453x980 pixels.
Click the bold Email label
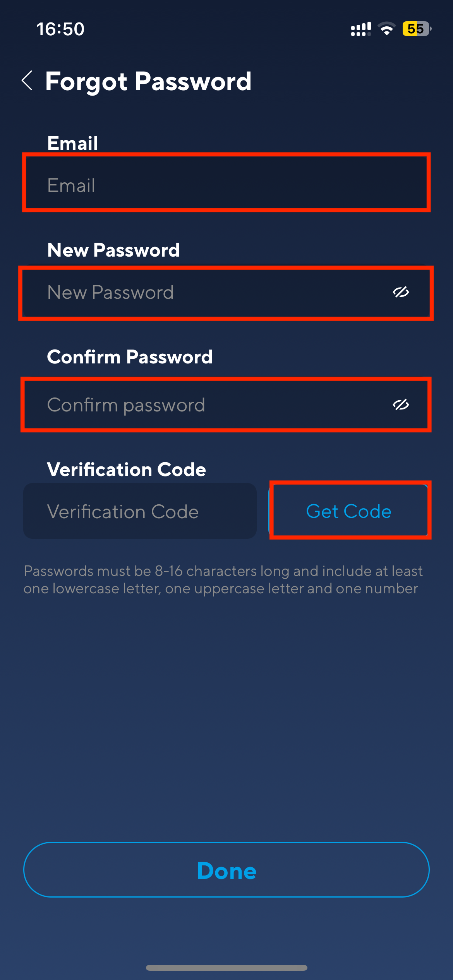point(72,143)
